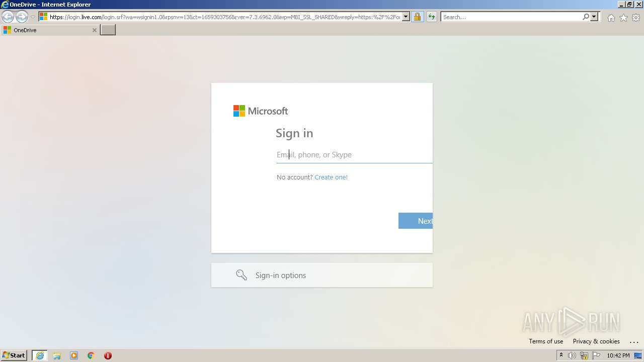Click the Microsoft logo
This screenshot has width=644, height=362.
pyautogui.click(x=261, y=111)
